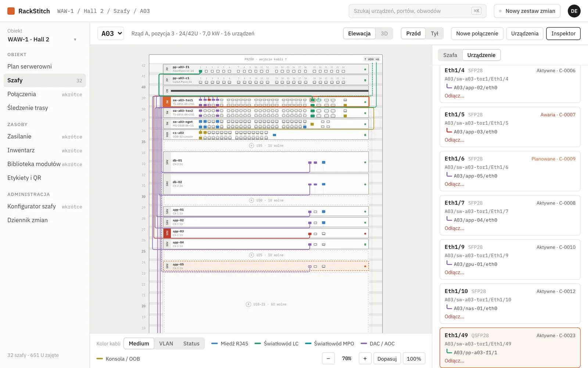The width and height of the screenshot is (588, 368).
Task: Color cables by VLAN
Action: tap(166, 343)
